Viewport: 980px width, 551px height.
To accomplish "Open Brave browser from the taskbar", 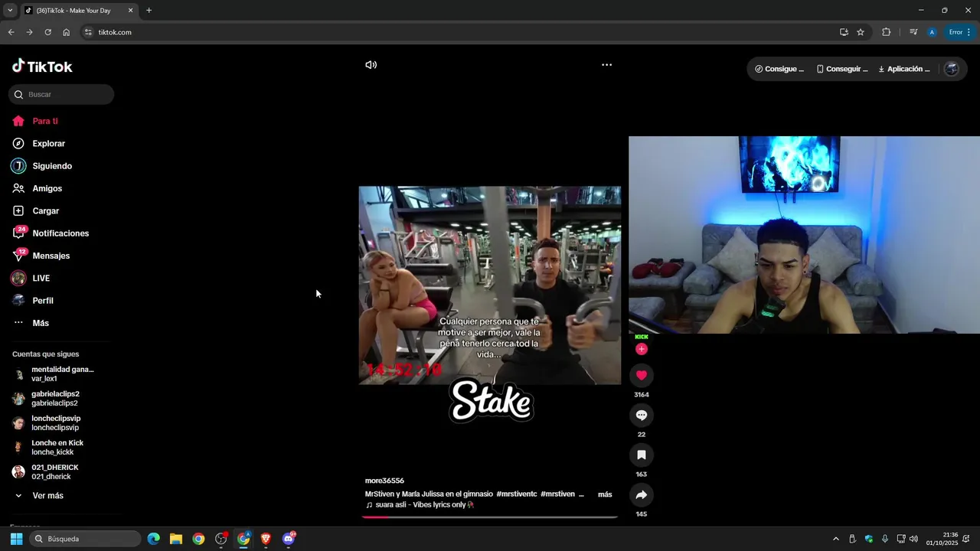I will tap(266, 539).
